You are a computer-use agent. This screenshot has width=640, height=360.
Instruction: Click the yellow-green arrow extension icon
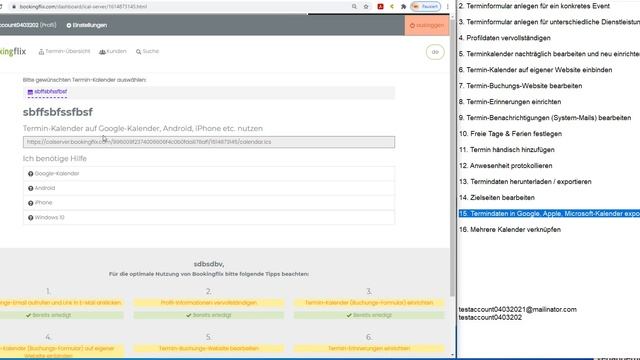[x=392, y=7]
